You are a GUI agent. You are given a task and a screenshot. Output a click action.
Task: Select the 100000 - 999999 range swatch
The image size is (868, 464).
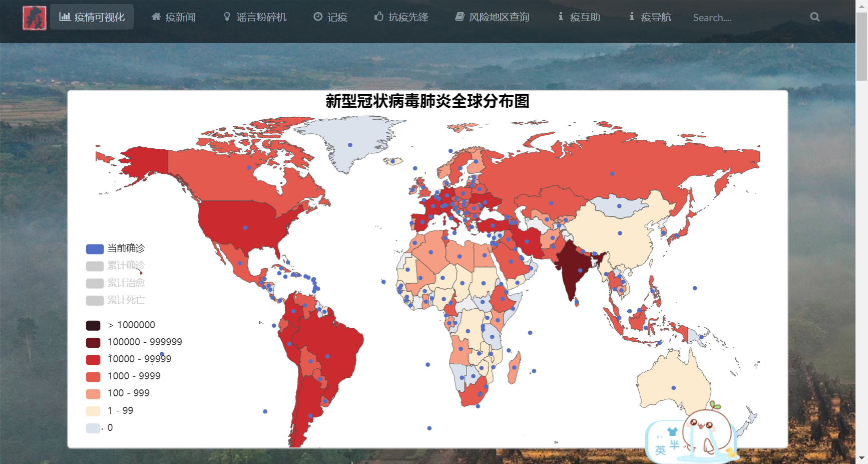[x=93, y=342]
